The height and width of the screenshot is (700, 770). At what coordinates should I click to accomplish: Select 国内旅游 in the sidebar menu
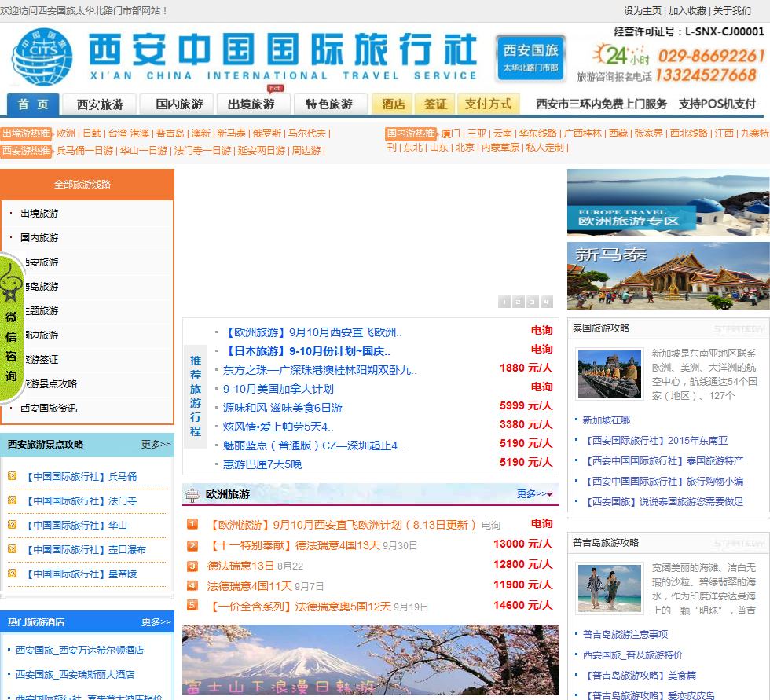pyautogui.click(x=39, y=237)
